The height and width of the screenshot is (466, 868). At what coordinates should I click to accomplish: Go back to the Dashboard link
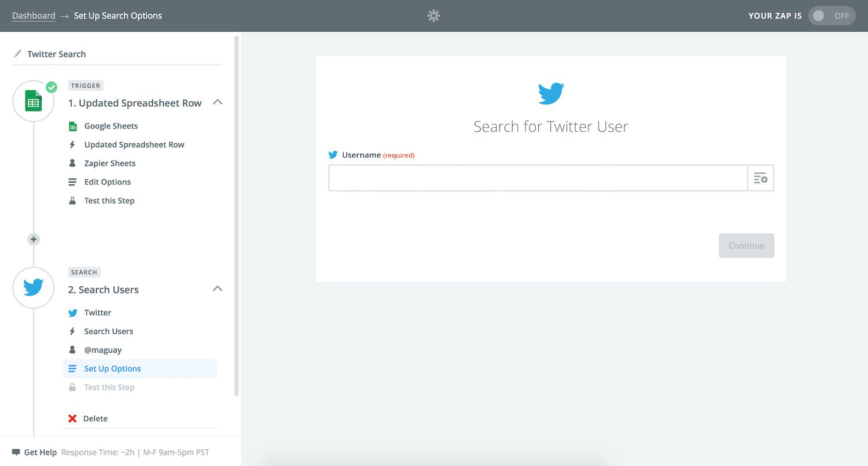pyautogui.click(x=34, y=16)
